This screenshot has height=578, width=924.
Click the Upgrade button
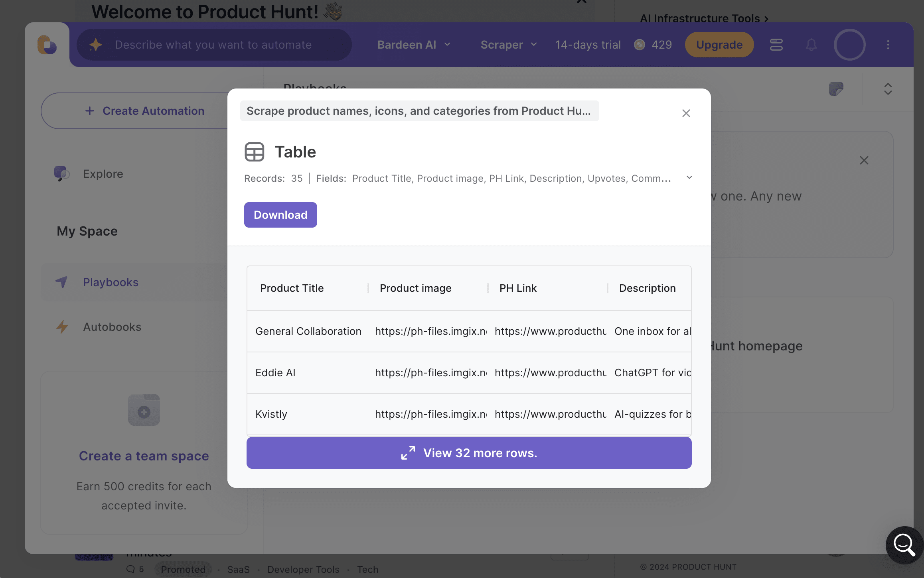point(719,45)
